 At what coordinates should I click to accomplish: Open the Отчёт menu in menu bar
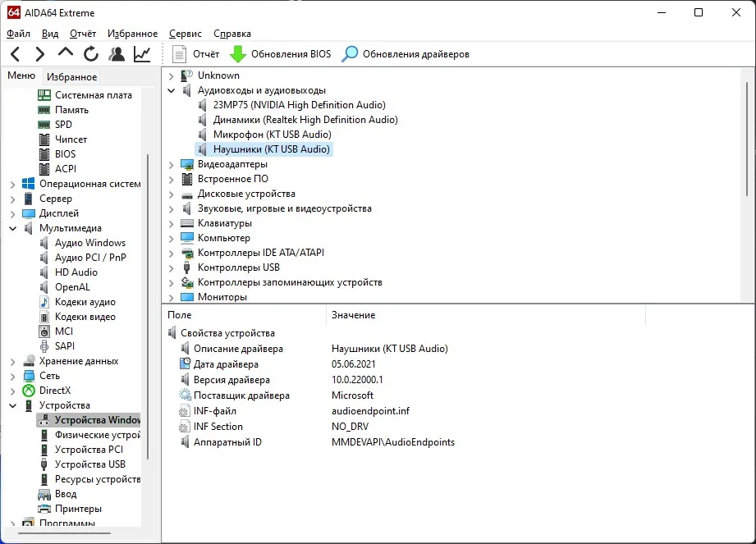coord(83,34)
